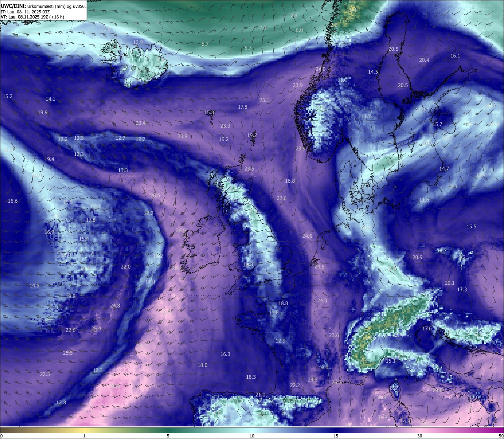Click the 16.9 value label
The width and height of the screenshot is (504, 439).
click(x=49, y=232)
